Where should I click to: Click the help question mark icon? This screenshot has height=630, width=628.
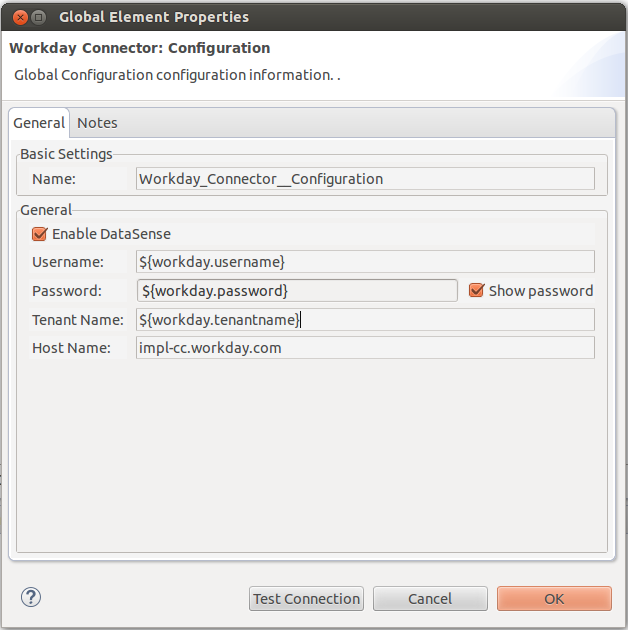30,597
